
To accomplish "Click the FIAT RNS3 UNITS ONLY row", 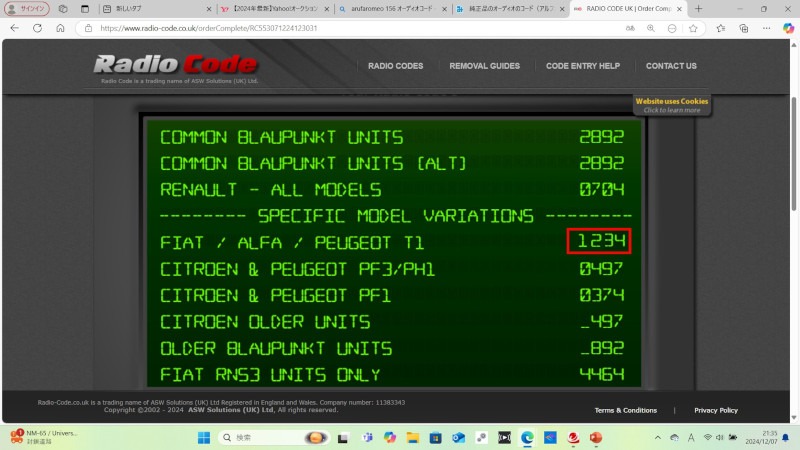I will coord(393,374).
